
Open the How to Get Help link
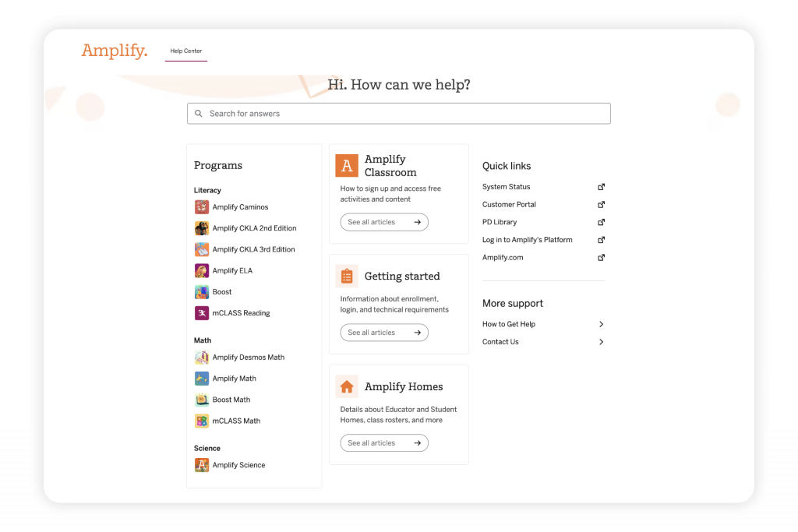(x=509, y=325)
